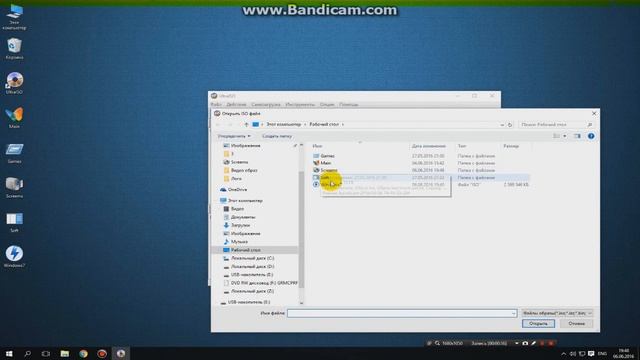Expand the file name history dropdown

point(513,313)
